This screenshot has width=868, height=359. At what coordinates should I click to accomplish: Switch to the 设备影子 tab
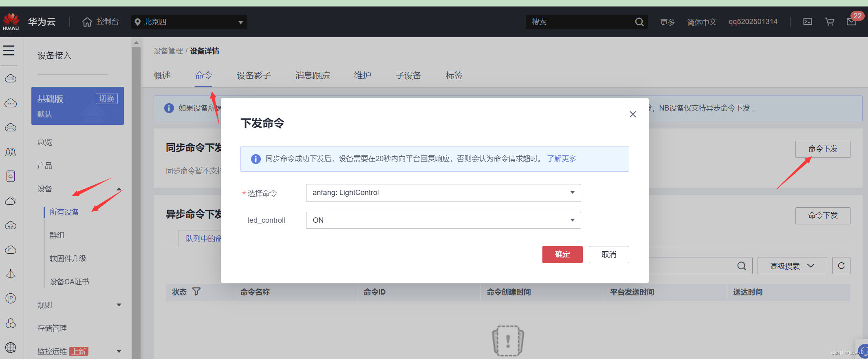pos(254,75)
